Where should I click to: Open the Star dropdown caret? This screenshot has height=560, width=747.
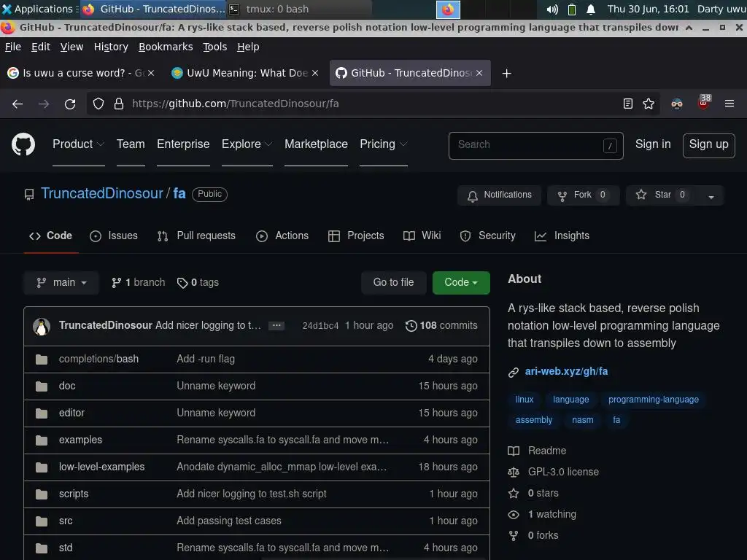[711, 195]
